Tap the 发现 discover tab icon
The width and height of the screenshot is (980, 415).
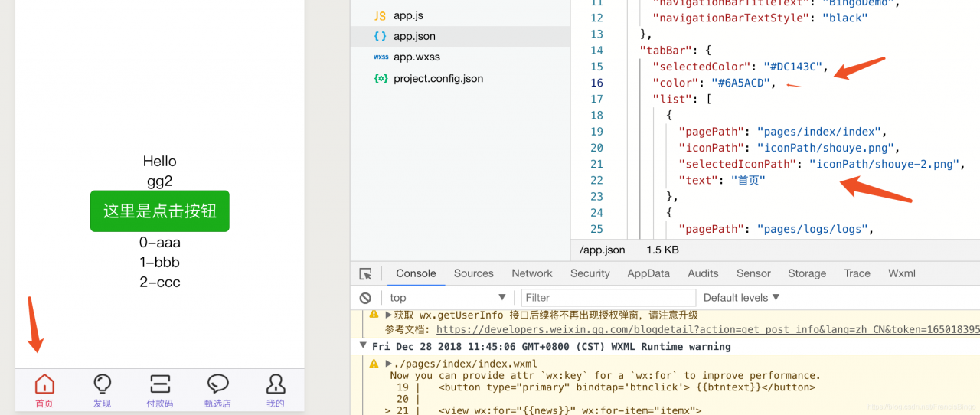[102, 384]
